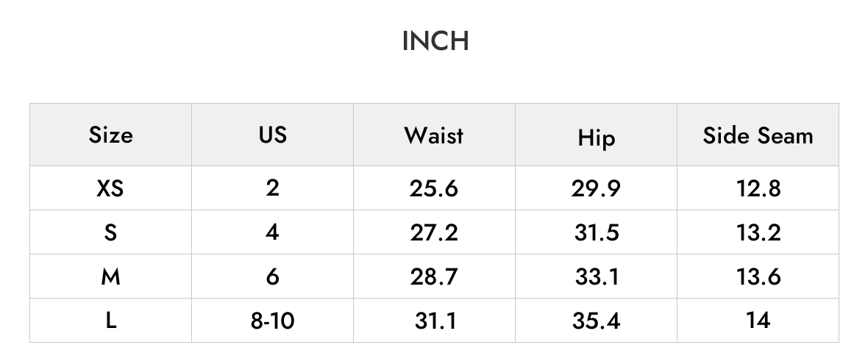Image resolution: width=868 pixels, height=353 pixels.
Task: Select hip value 33.1
Action: tap(596, 277)
